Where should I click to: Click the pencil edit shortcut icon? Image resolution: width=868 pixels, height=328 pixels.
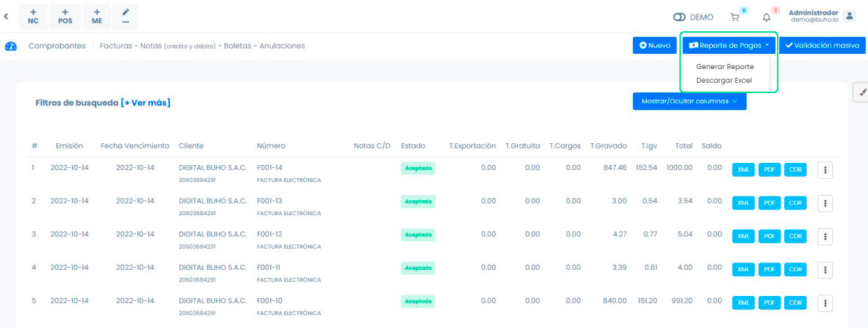(x=125, y=16)
